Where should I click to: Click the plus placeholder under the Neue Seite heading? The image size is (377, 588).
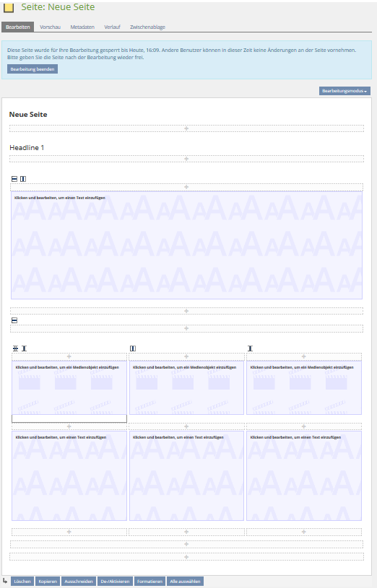click(x=186, y=128)
